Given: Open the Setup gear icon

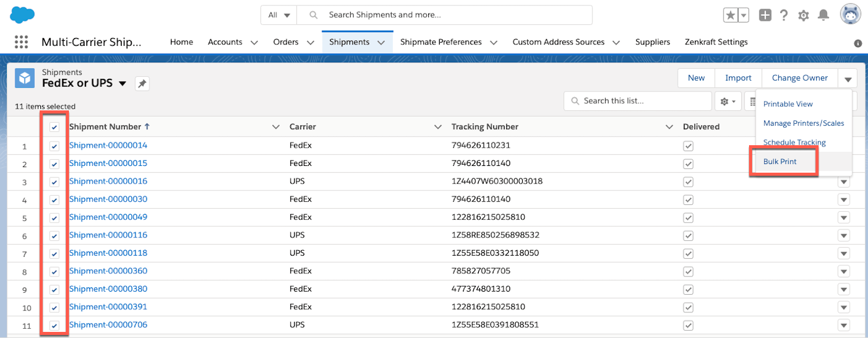Looking at the screenshot, I should (803, 15).
